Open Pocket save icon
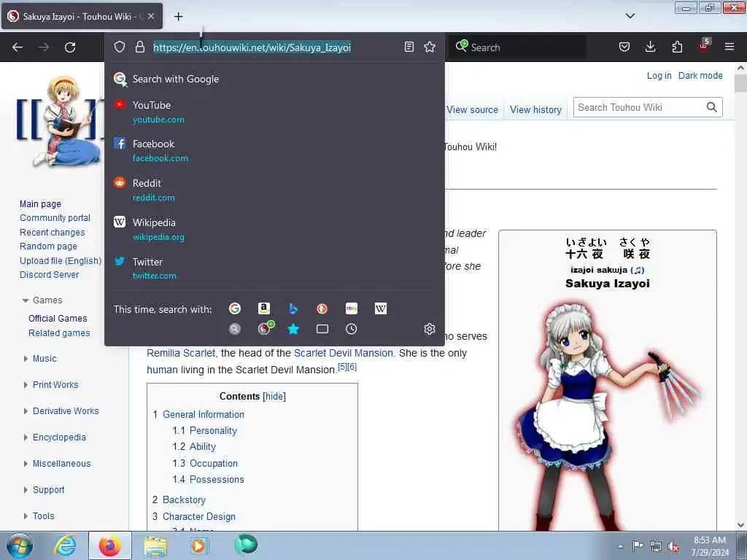This screenshot has width=747, height=560. [x=624, y=47]
